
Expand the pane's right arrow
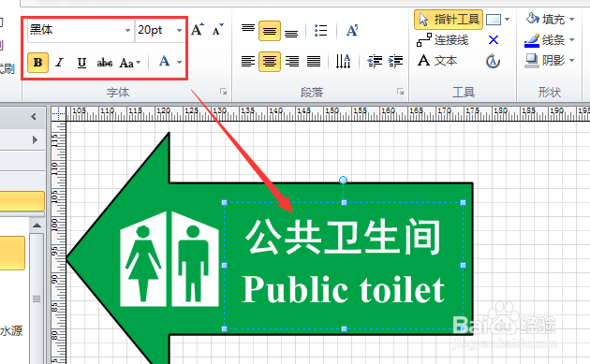coord(35,139)
